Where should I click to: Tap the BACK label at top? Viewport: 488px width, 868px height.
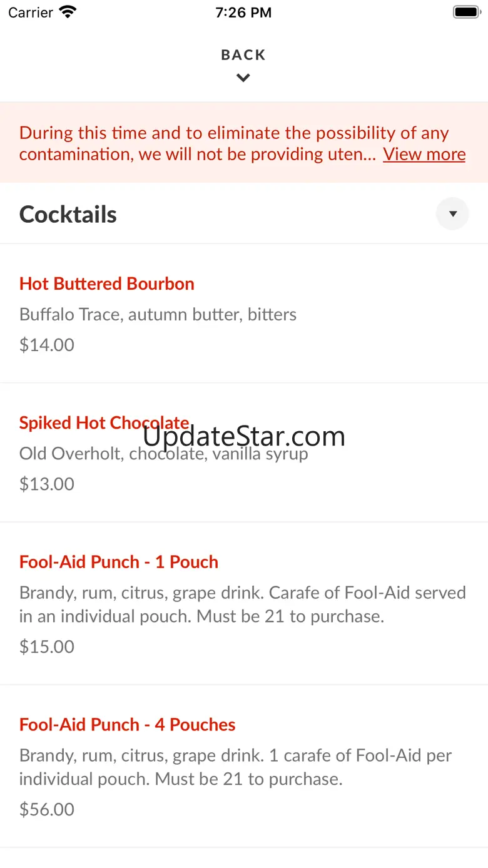coord(243,55)
